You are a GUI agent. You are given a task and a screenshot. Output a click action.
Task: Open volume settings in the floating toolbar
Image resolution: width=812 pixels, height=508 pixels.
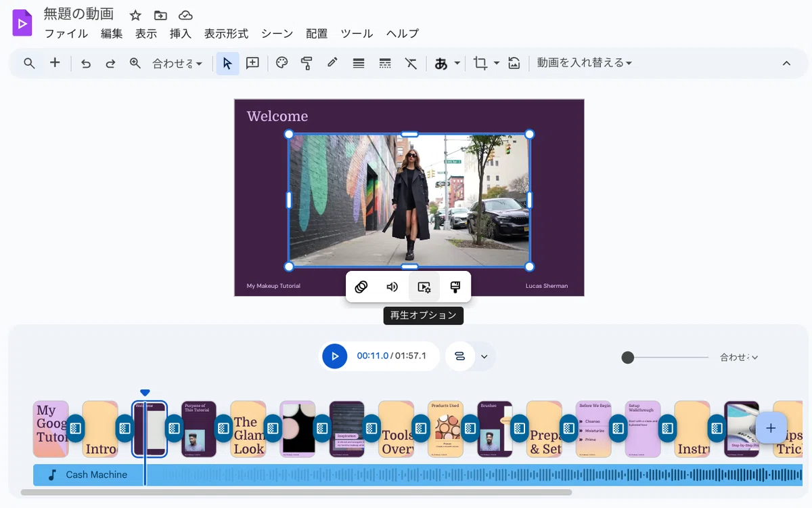click(x=392, y=287)
